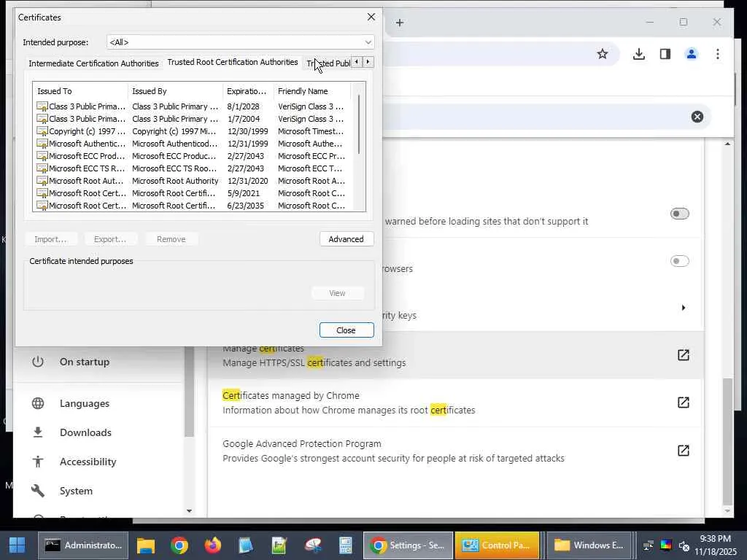Open System settings section

pos(76,491)
